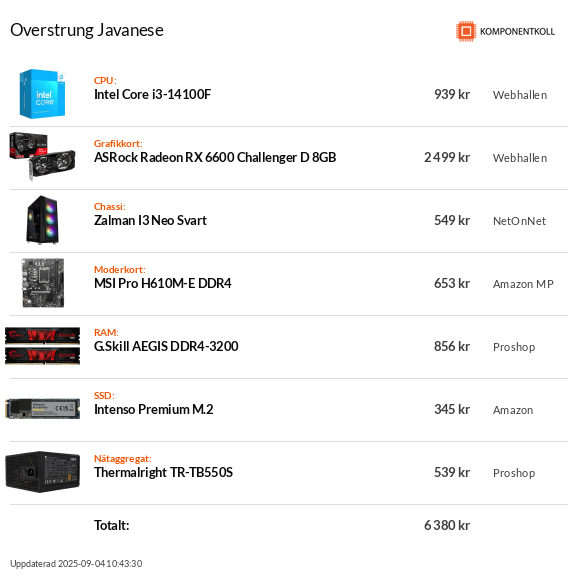Viewport: 577px width, 577px height.
Task: Open the NetOnNet store link
Action: 519,221
